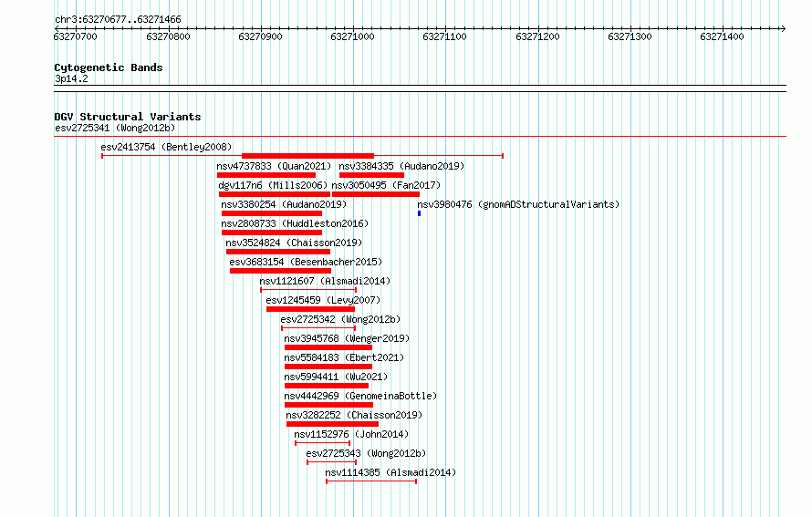The height and width of the screenshot is (517, 812).
Task: Click the red bar under nsv2808733
Action: [x=272, y=233]
